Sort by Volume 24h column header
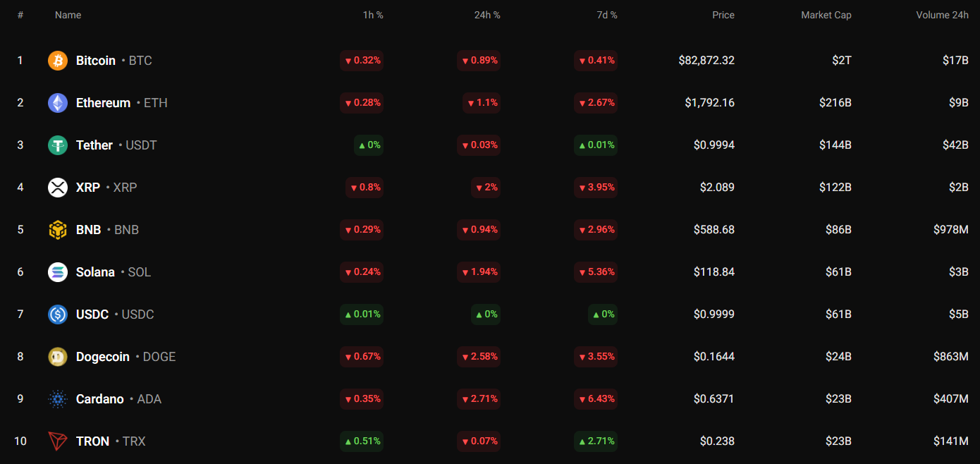Screen dimensions: 980x464 (x=942, y=15)
